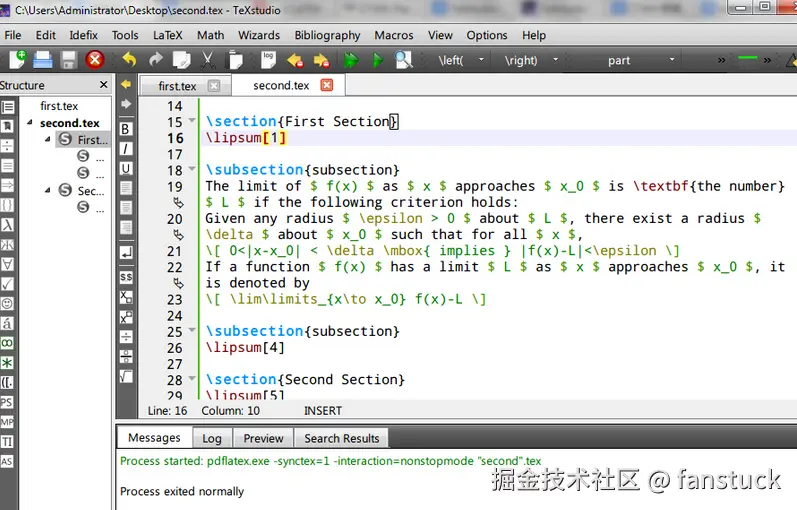
Task: Insert superscript with the x-superscript icon
Action: tap(126, 317)
